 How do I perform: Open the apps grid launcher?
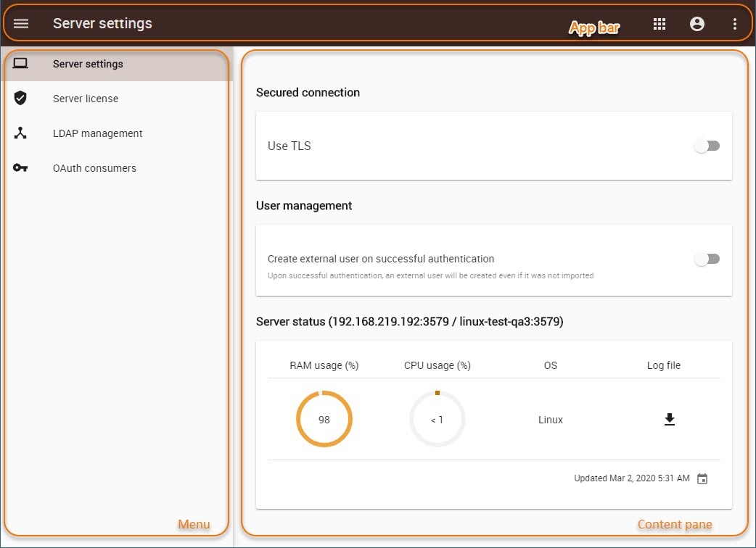coord(659,24)
